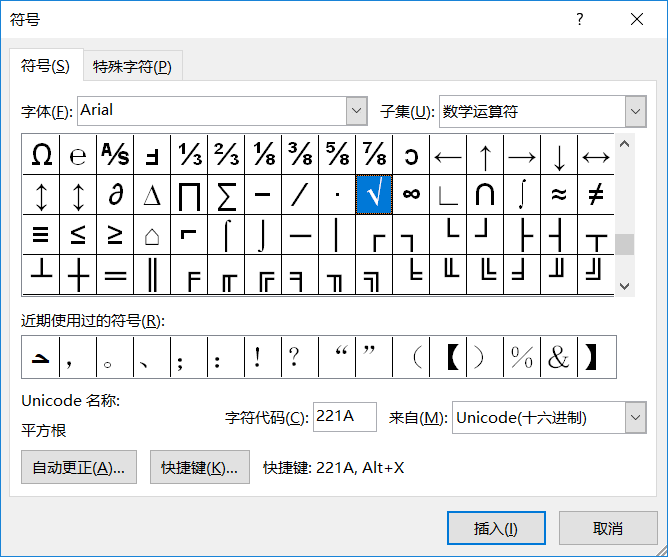Screen dimensions: 668x557
Task: Switch to the 符号(S) tab
Action: click(x=46, y=66)
